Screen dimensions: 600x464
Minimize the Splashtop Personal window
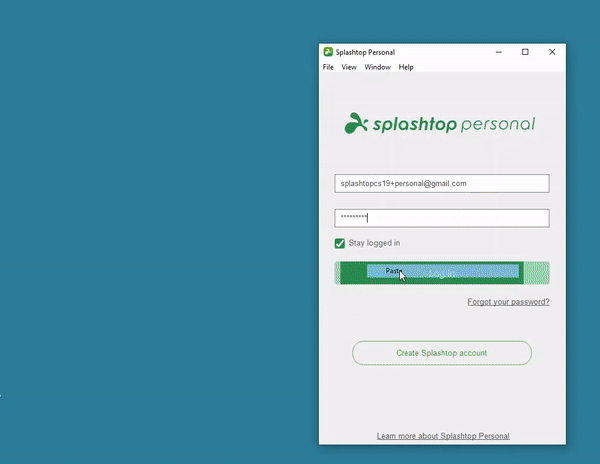pyautogui.click(x=499, y=52)
